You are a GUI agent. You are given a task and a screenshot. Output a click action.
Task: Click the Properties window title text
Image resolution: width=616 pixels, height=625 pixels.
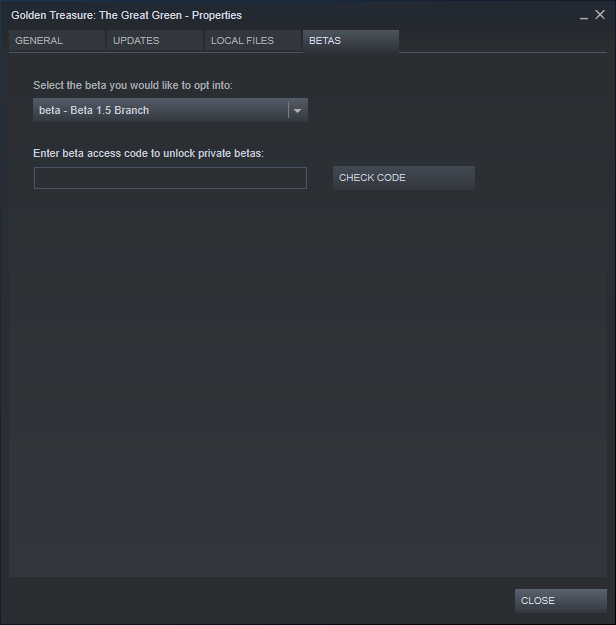tap(126, 15)
